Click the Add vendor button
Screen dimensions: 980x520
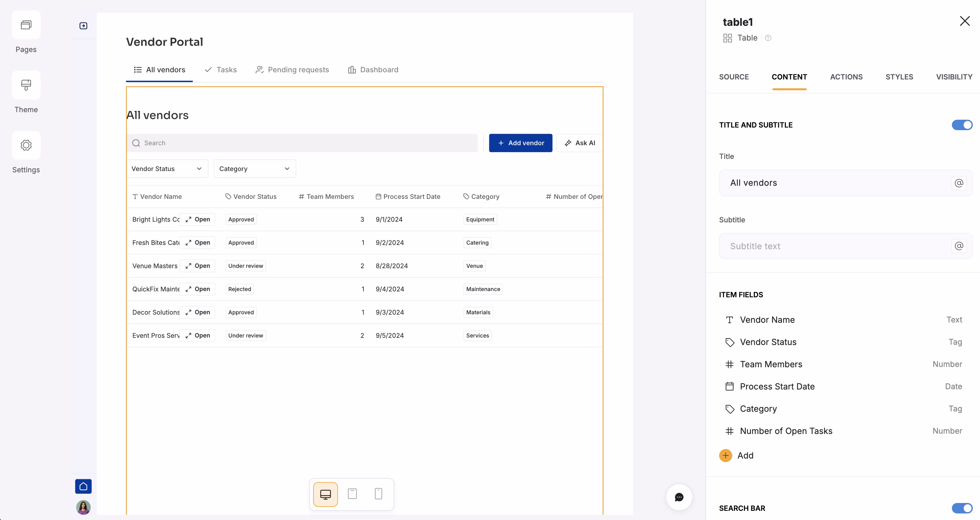pyautogui.click(x=520, y=143)
